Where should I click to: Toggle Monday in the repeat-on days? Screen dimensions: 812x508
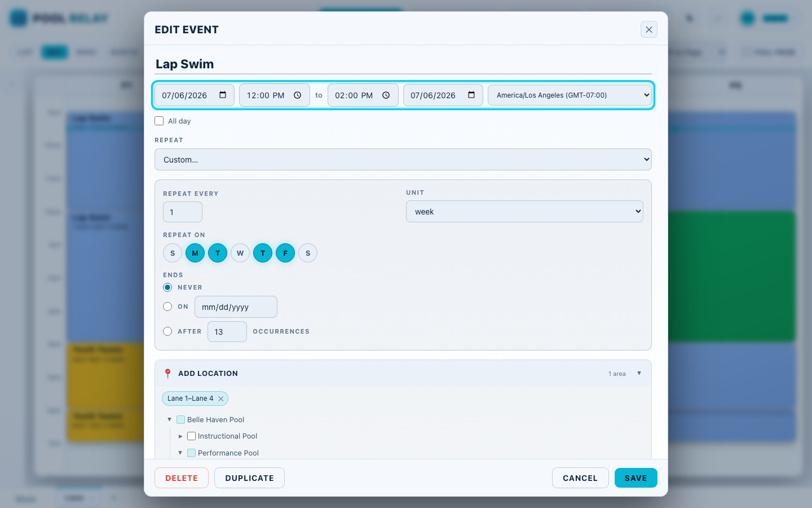195,253
